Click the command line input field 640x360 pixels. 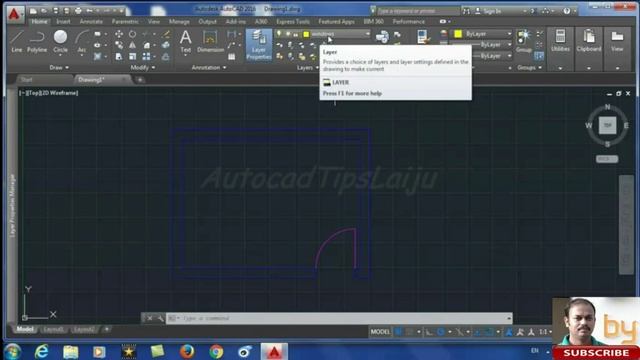(x=339, y=318)
